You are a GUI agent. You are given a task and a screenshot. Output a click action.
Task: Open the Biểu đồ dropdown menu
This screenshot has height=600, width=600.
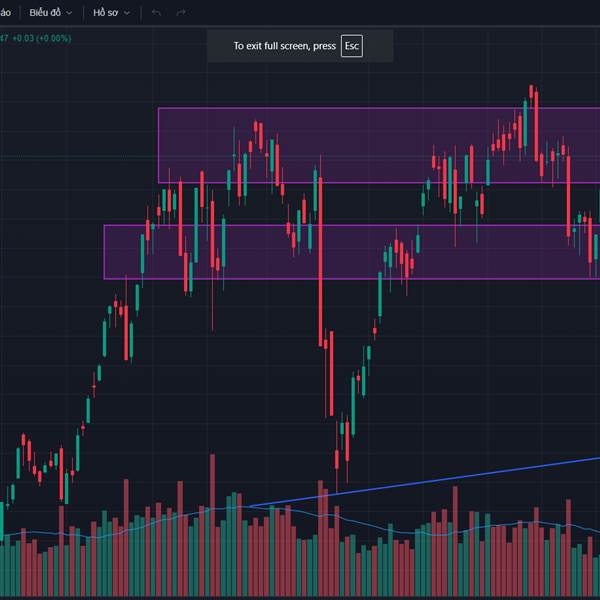pos(50,13)
